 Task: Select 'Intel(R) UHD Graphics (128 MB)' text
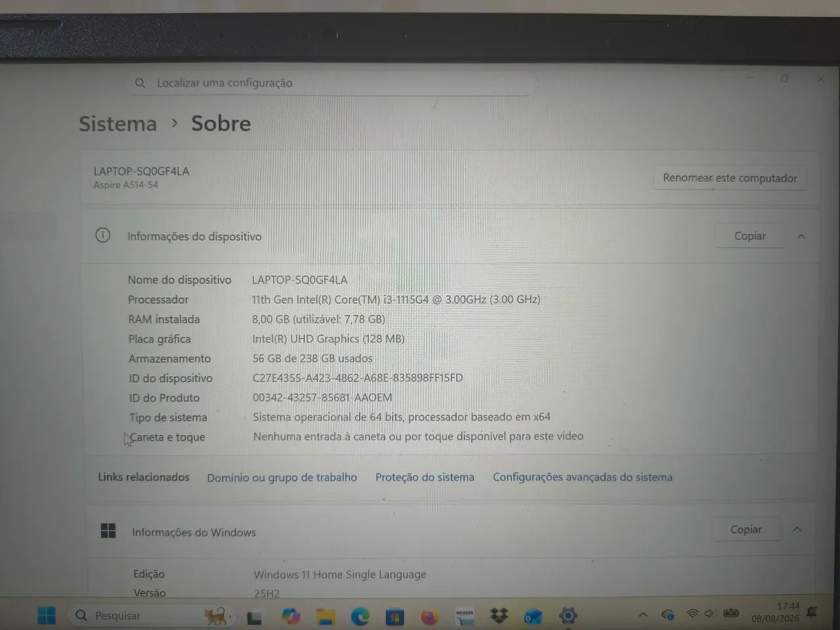point(328,339)
